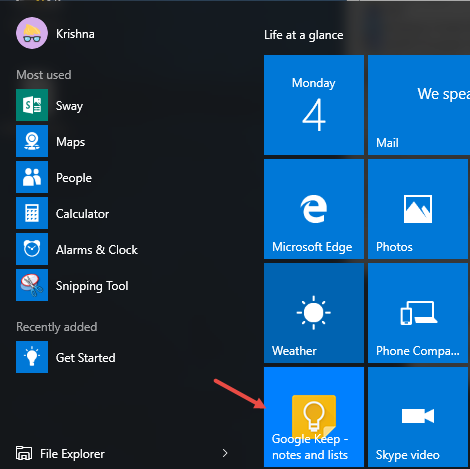Click the Krishna account name
The width and height of the screenshot is (470, 469).
[75, 34]
